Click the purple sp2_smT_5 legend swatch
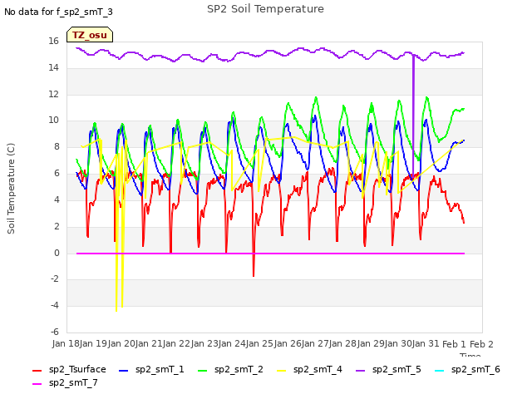 (360, 371)
